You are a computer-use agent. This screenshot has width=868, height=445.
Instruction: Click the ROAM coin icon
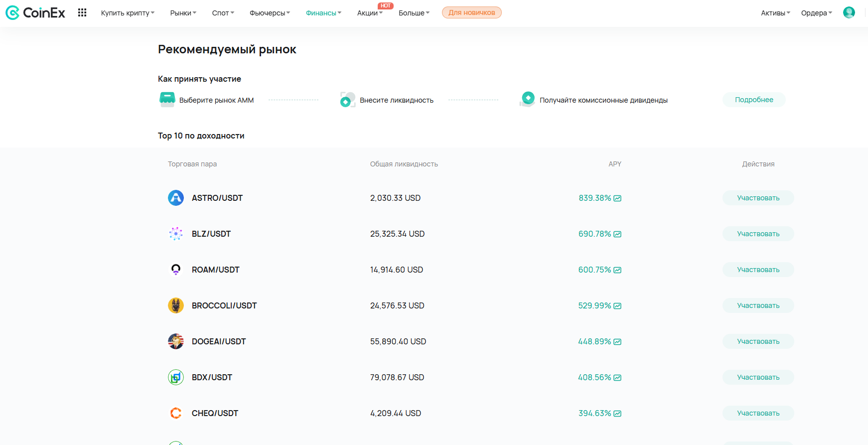point(176,270)
